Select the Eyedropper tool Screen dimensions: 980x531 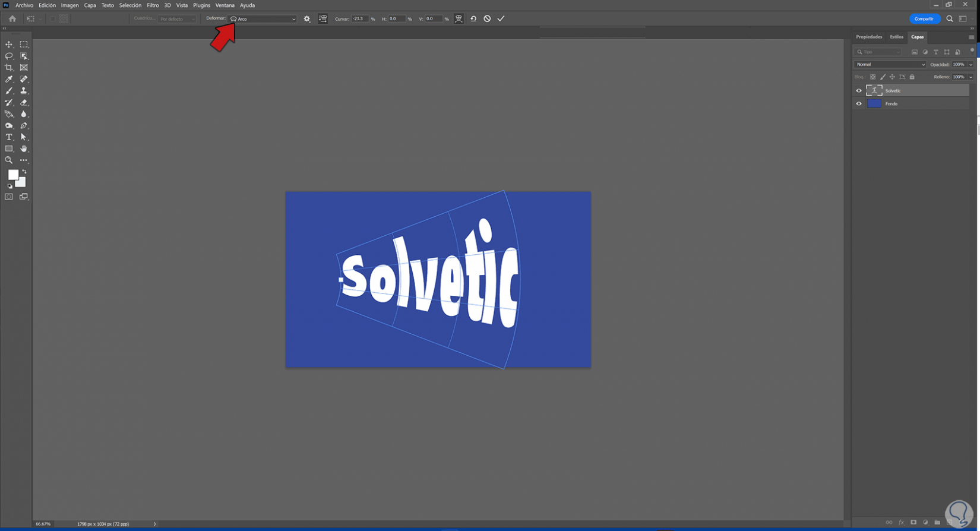pyautogui.click(x=9, y=79)
